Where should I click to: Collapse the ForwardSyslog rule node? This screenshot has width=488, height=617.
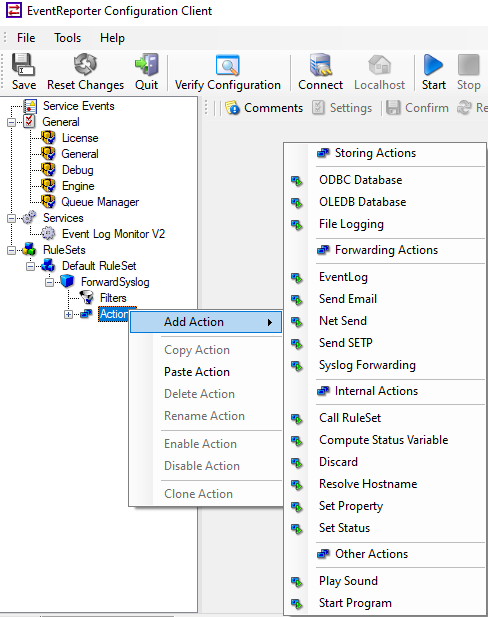50,282
